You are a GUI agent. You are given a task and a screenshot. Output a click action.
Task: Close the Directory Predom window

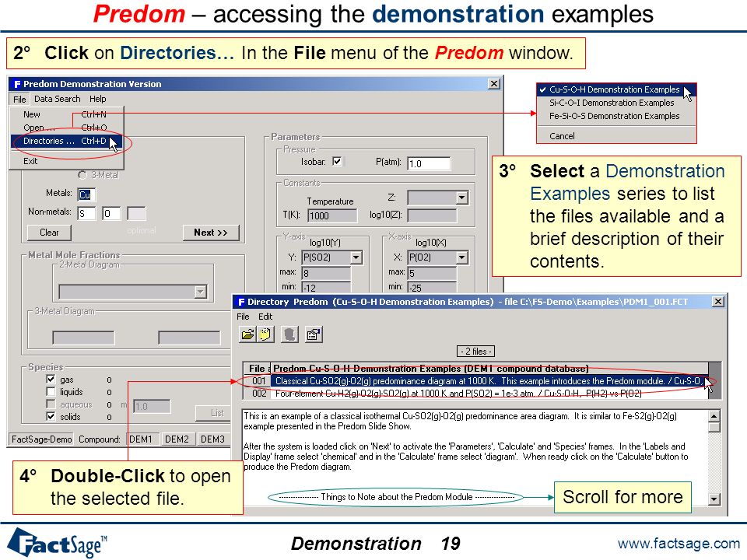click(717, 302)
